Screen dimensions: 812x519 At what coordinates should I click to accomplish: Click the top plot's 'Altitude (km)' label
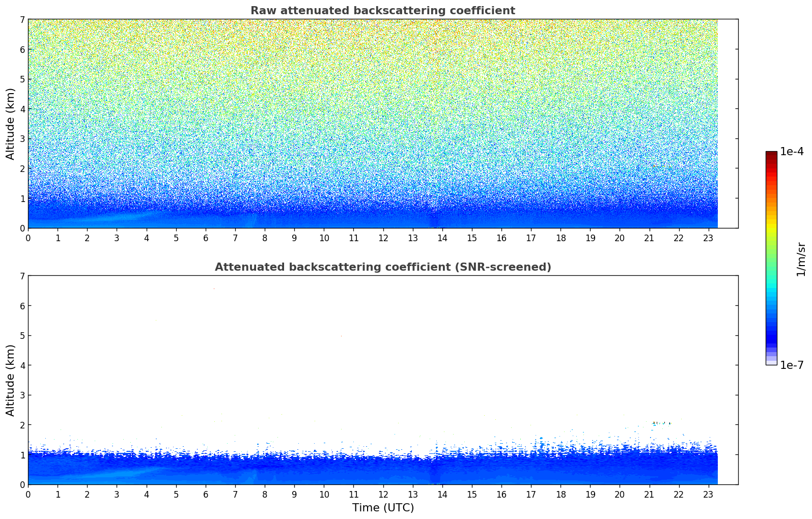[11, 124]
